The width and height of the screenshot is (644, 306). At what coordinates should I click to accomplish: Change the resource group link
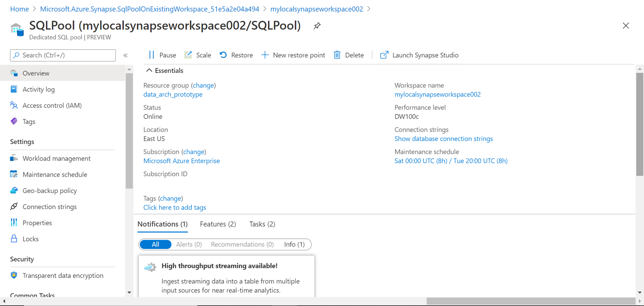pos(204,85)
